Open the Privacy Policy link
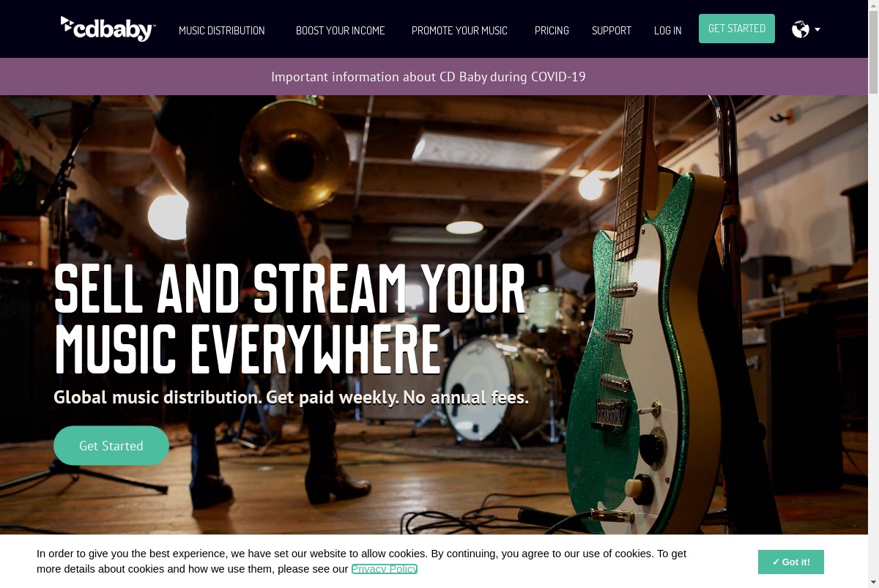This screenshot has height=588, width=879. [384, 569]
